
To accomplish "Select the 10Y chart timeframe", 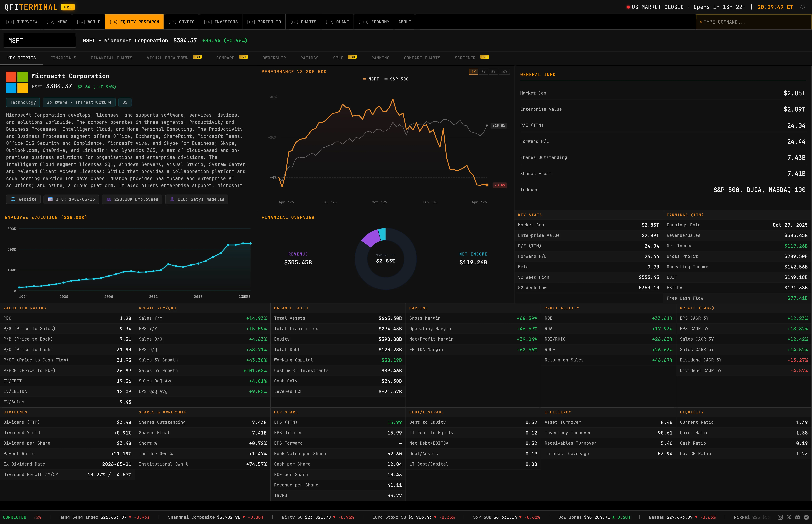I will (x=504, y=72).
